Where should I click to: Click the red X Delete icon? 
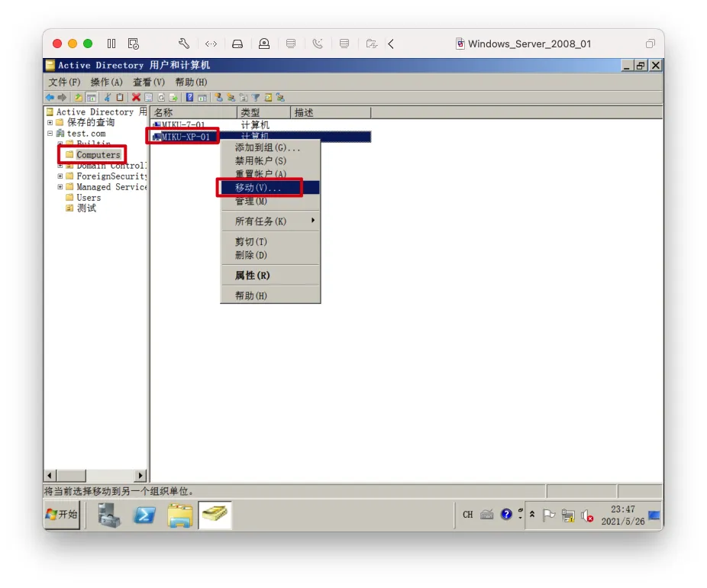[x=136, y=98]
